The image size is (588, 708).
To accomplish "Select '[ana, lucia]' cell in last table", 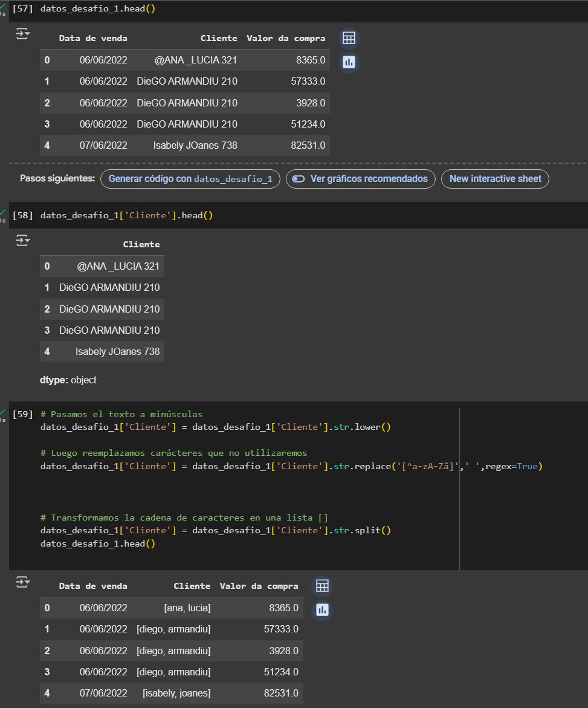I will coord(187,608).
